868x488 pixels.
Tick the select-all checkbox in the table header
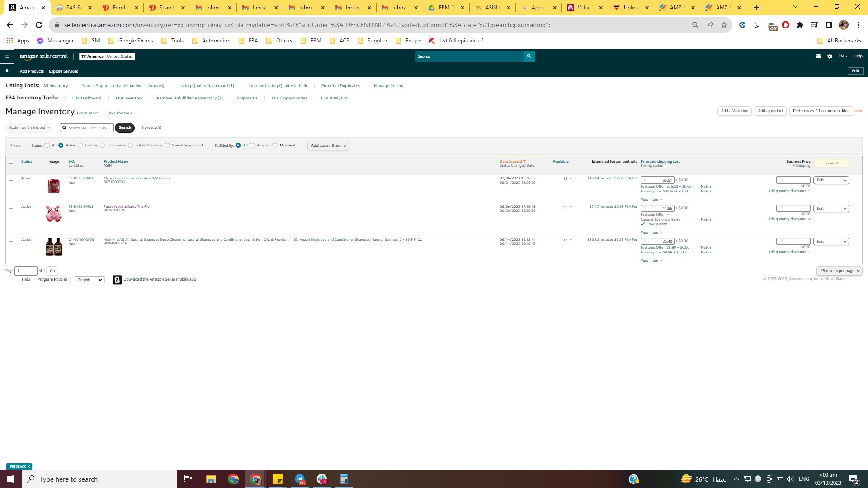11,161
